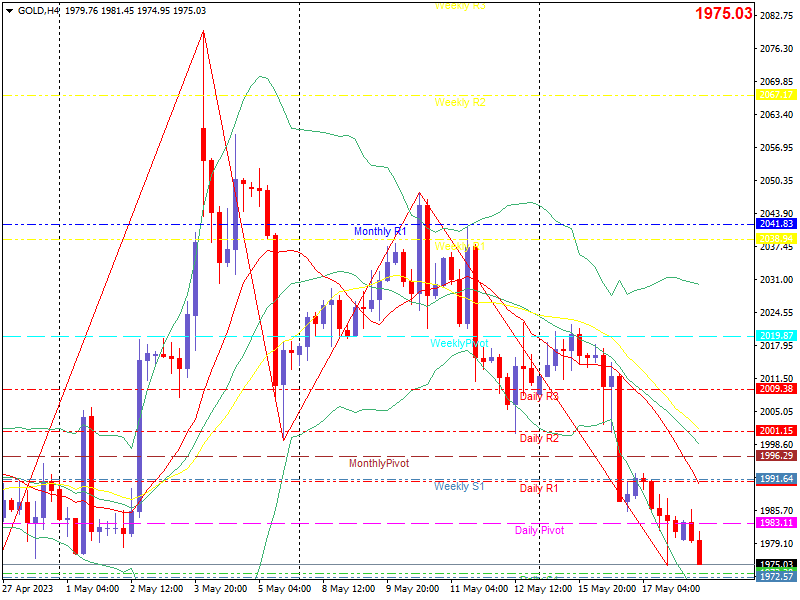Image resolution: width=800 pixels, height=600 pixels.
Task: Select the 2019.87 cyan price tag
Action: click(777, 336)
